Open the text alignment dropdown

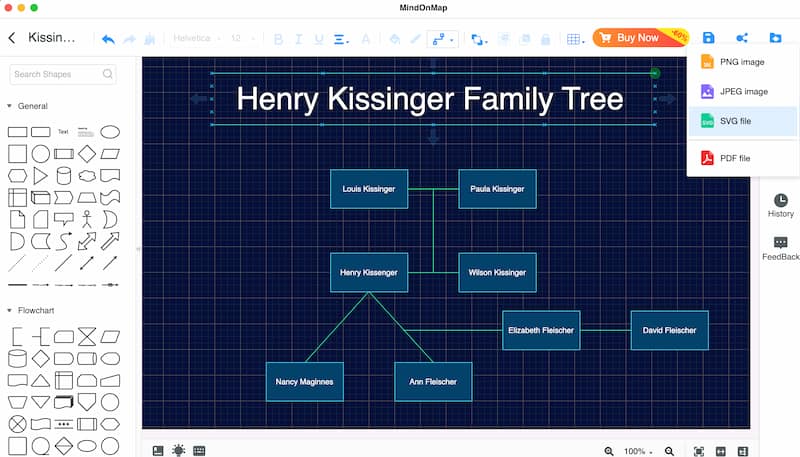tap(341, 39)
